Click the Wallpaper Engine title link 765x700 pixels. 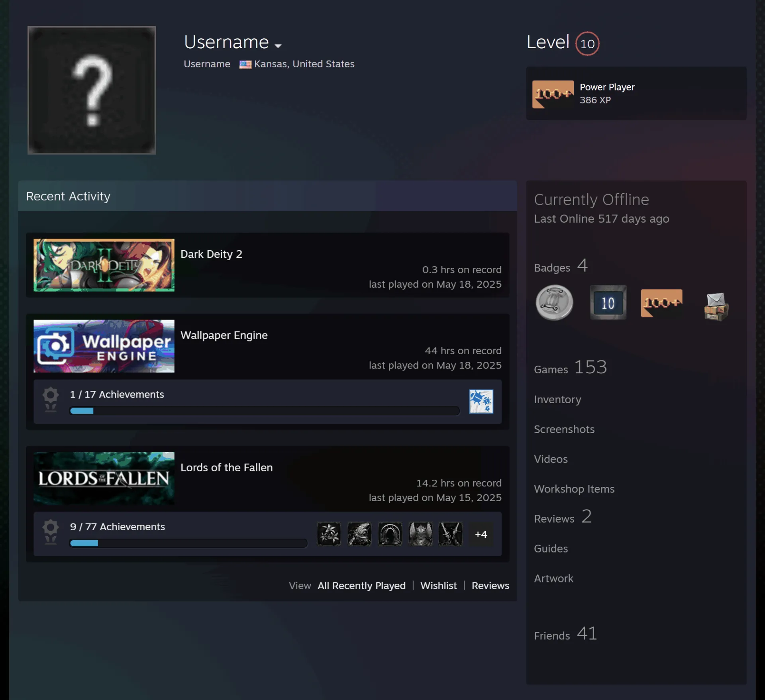pos(224,335)
